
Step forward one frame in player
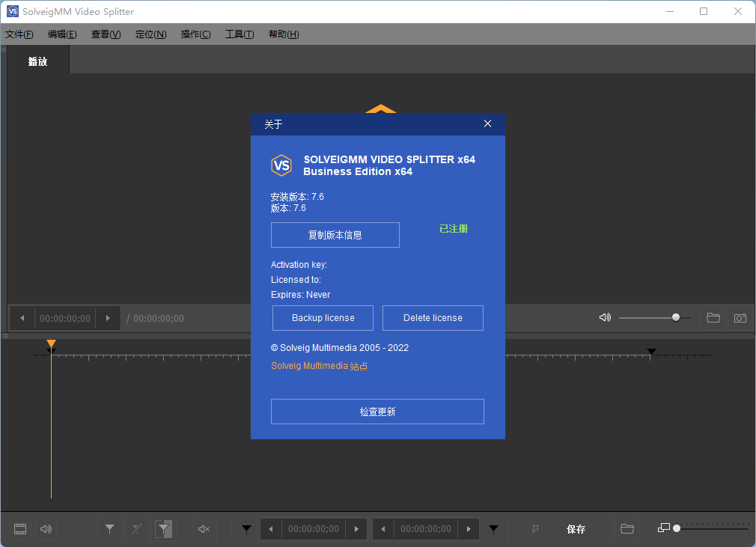coord(108,318)
